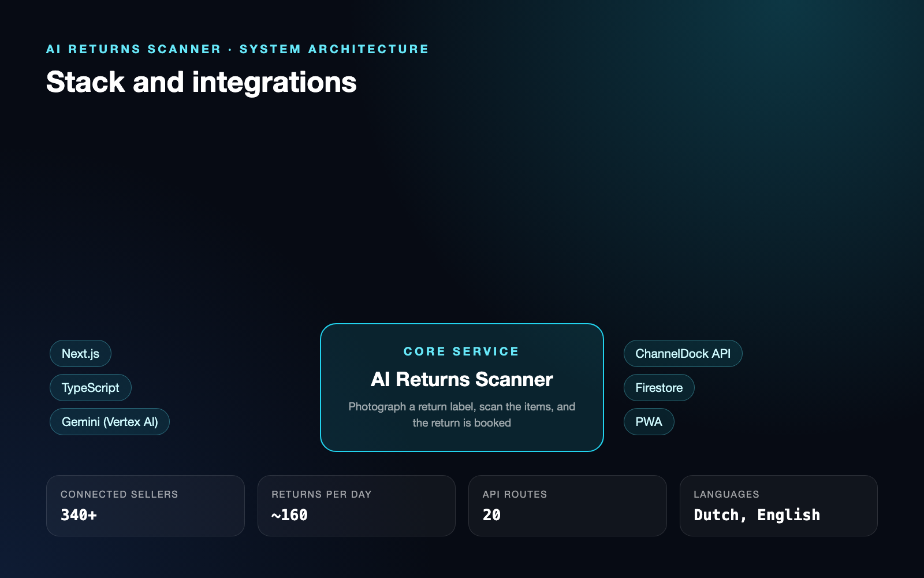Open the Gemini (Vertex AI) chip
The width and height of the screenshot is (924, 578).
click(110, 422)
